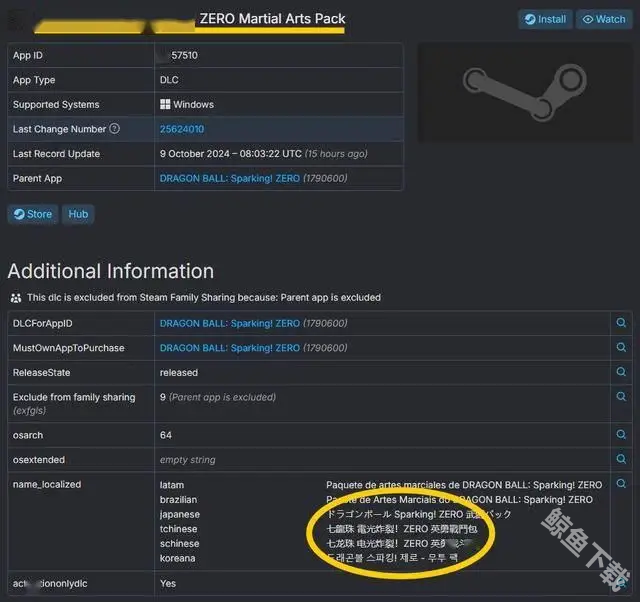
Task: Click search icon in name_localized row
Action: coord(621,484)
